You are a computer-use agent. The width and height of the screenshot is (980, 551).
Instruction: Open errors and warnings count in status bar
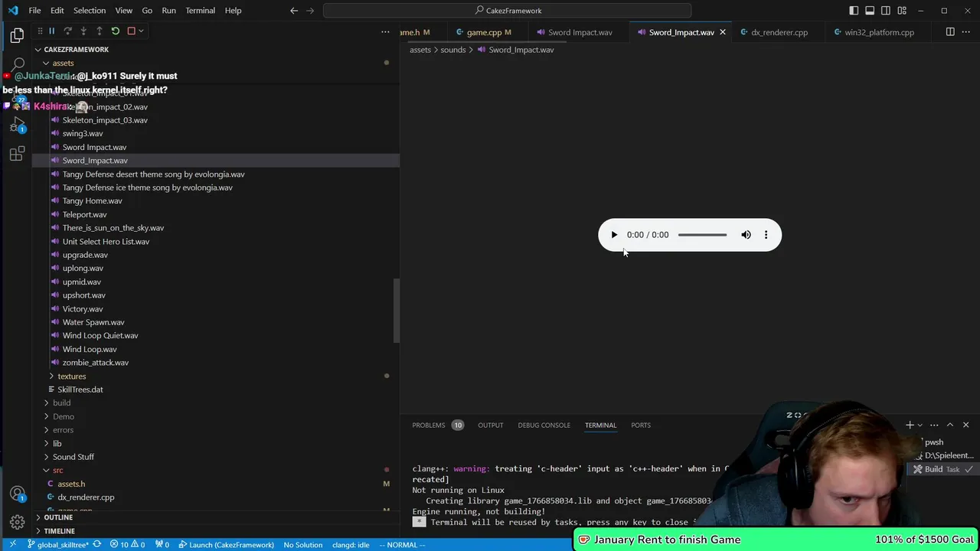127,545
